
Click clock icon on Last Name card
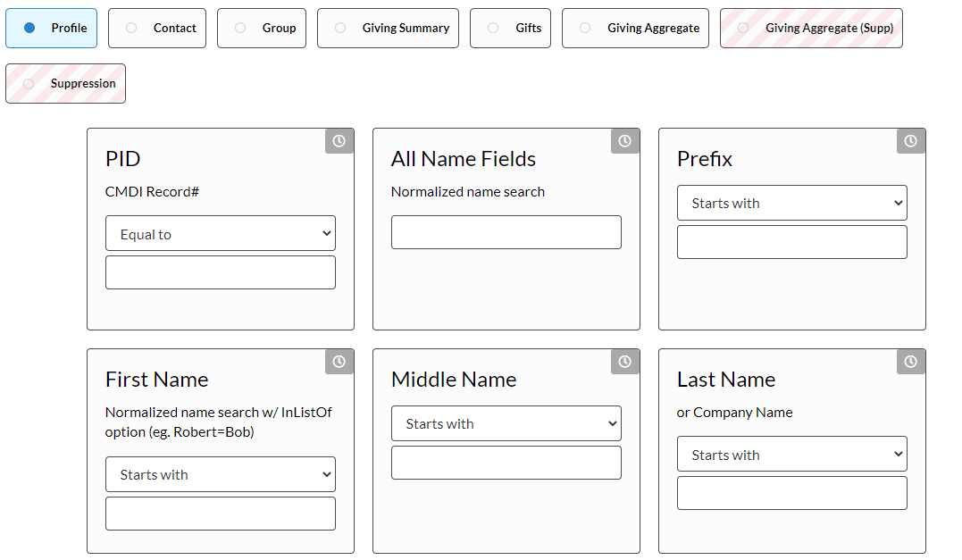(911, 362)
